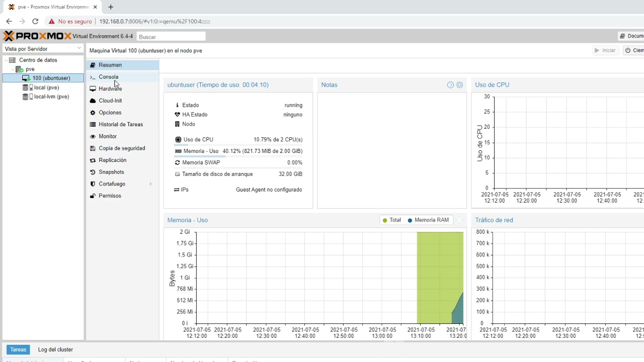
Task: Click the Cortafuego shield icon
Action: coord(93,184)
